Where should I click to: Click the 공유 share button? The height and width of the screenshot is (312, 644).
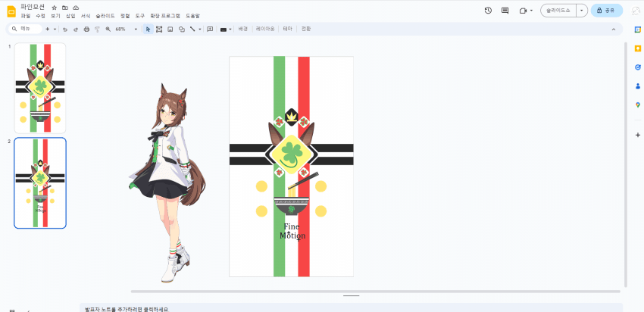607,11
